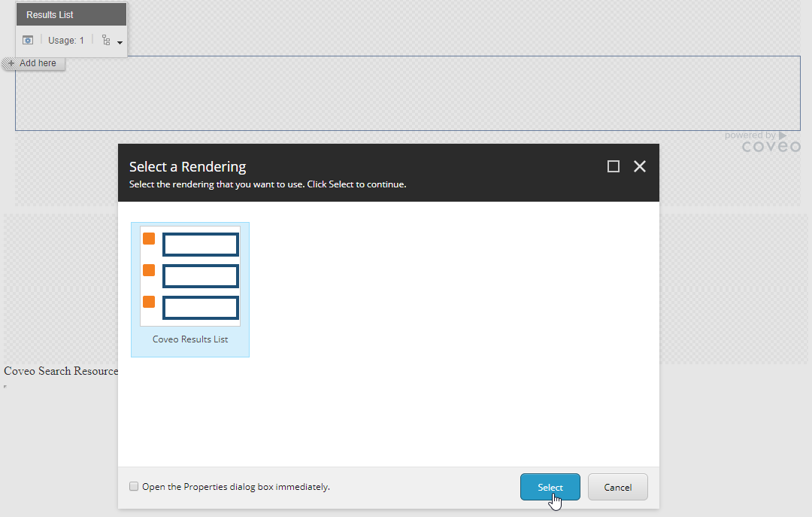Click the plus icon on Add here
Screen dimensions: 812x517
(11, 62)
